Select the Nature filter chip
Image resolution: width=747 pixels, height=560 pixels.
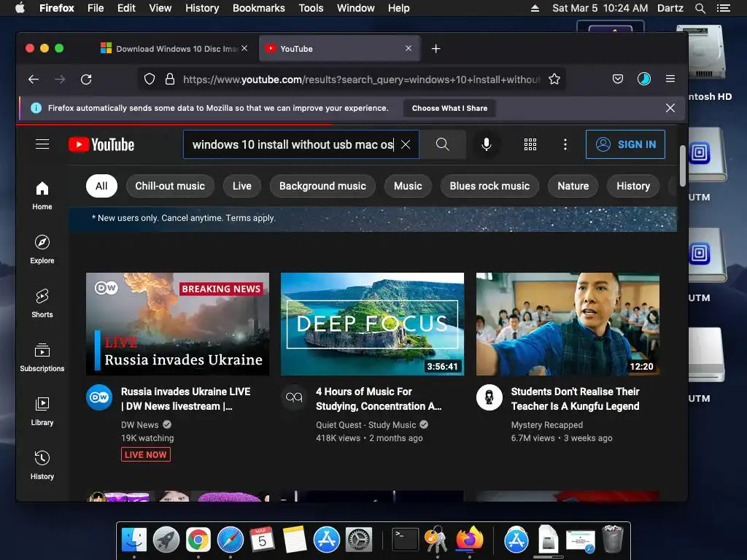click(x=573, y=186)
